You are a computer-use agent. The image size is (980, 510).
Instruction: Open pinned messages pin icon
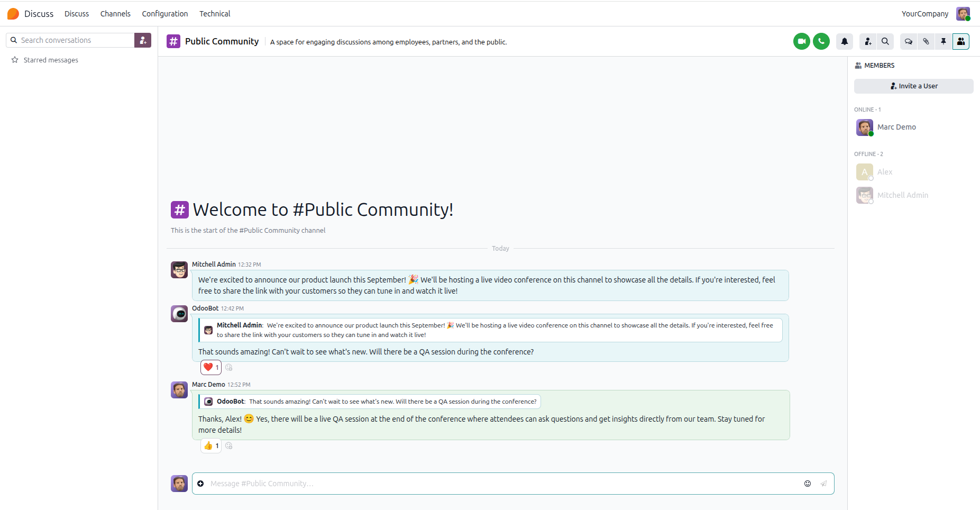943,41
